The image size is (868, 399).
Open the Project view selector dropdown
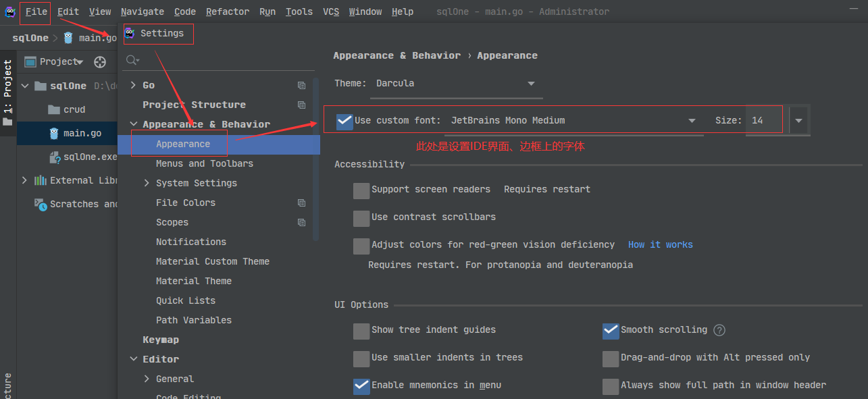pos(61,61)
